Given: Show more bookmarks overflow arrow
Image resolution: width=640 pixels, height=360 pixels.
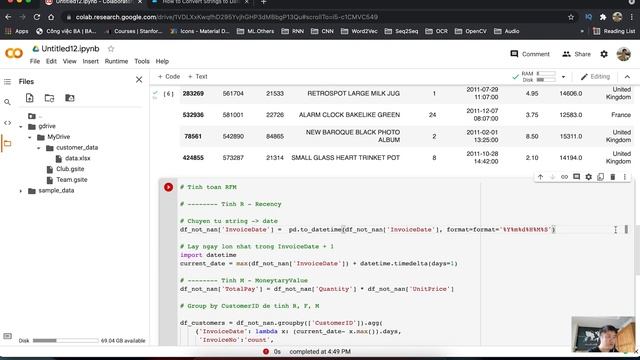Looking at the screenshot, I should click(x=582, y=31).
